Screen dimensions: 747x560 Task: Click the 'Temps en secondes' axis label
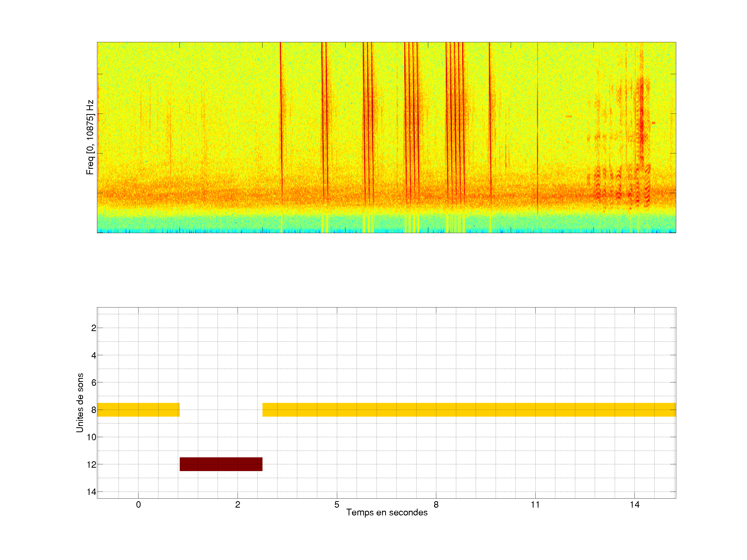[x=387, y=512]
